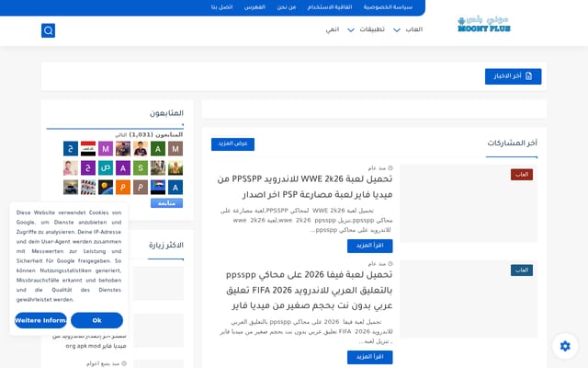Expand the تطبيقات menu chevron
The height and width of the screenshot is (368, 588).
coord(351,30)
